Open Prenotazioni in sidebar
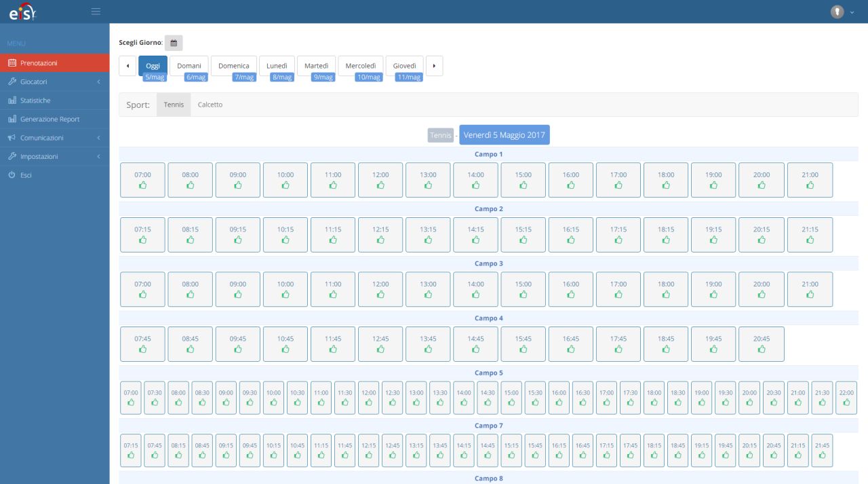This screenshot has width=868, height=484. pos(54,63)
